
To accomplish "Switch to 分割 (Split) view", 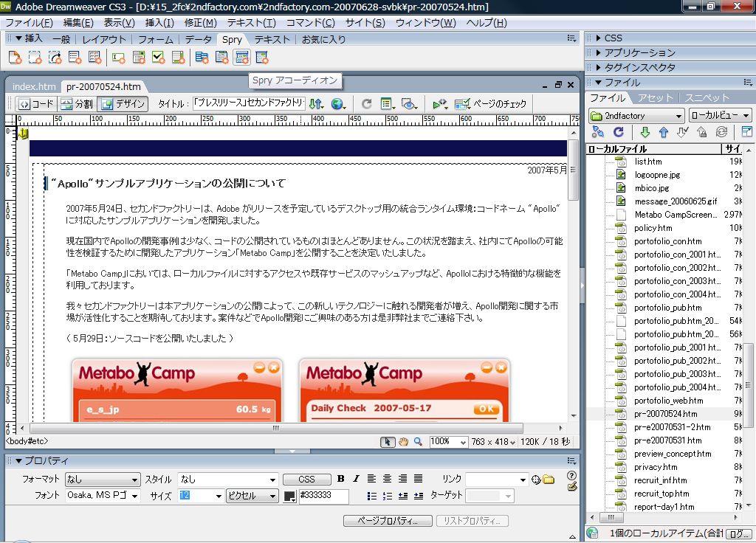I will (x=77, y=103).
